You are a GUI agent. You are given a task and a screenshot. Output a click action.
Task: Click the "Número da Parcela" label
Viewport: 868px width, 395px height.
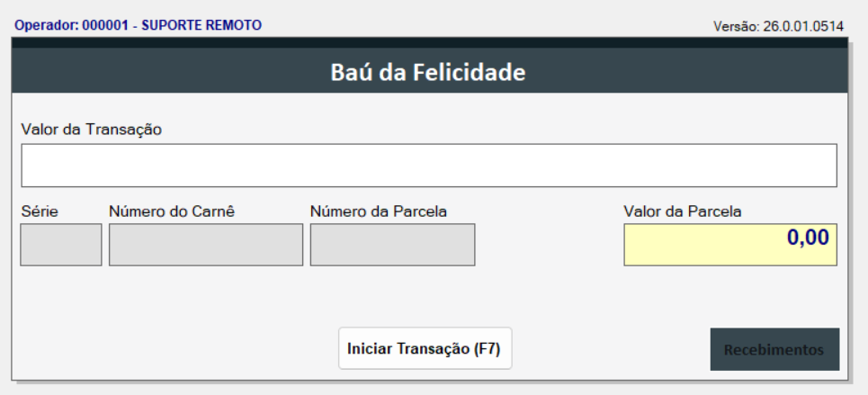[379, 211]
